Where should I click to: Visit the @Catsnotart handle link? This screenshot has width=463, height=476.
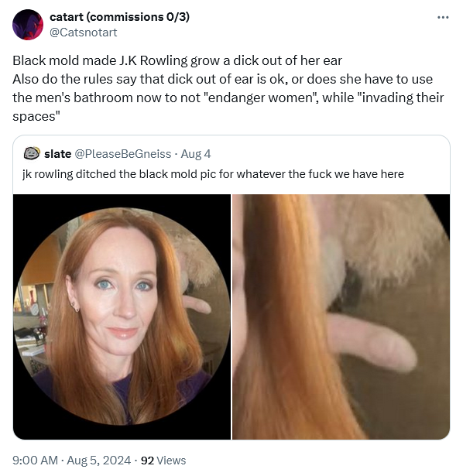83,33
